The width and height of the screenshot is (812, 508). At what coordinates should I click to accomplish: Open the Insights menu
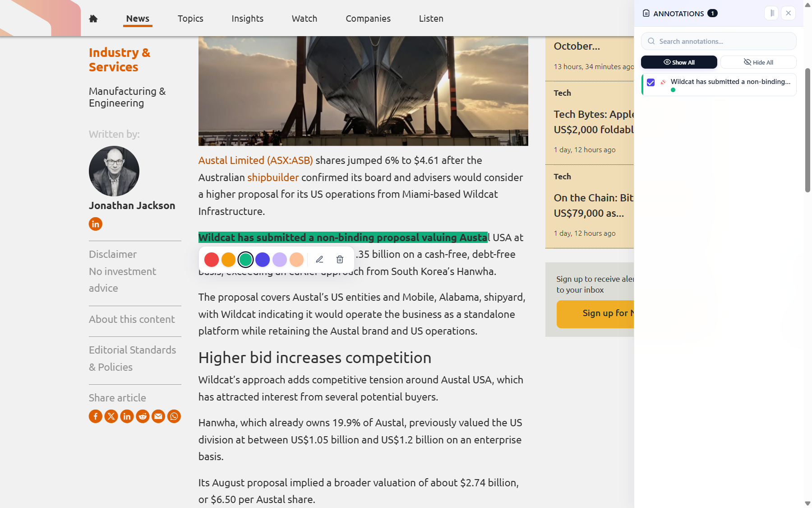(x=247, y=19)
